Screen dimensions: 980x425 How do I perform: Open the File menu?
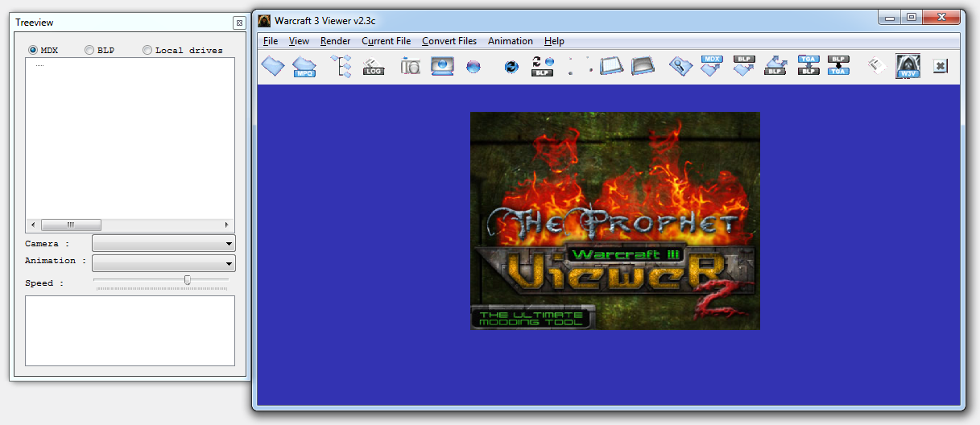271,41
